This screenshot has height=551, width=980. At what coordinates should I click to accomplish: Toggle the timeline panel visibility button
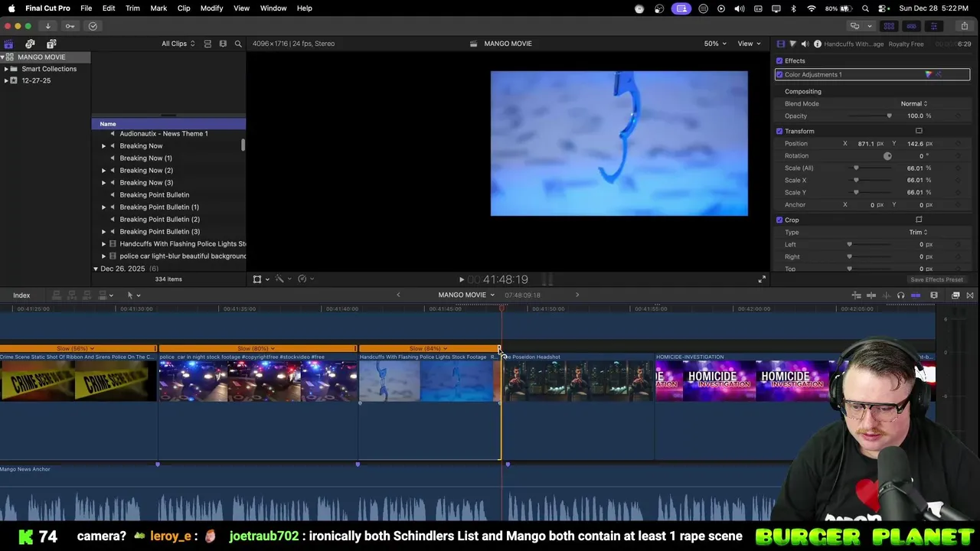tap(911, 26)
